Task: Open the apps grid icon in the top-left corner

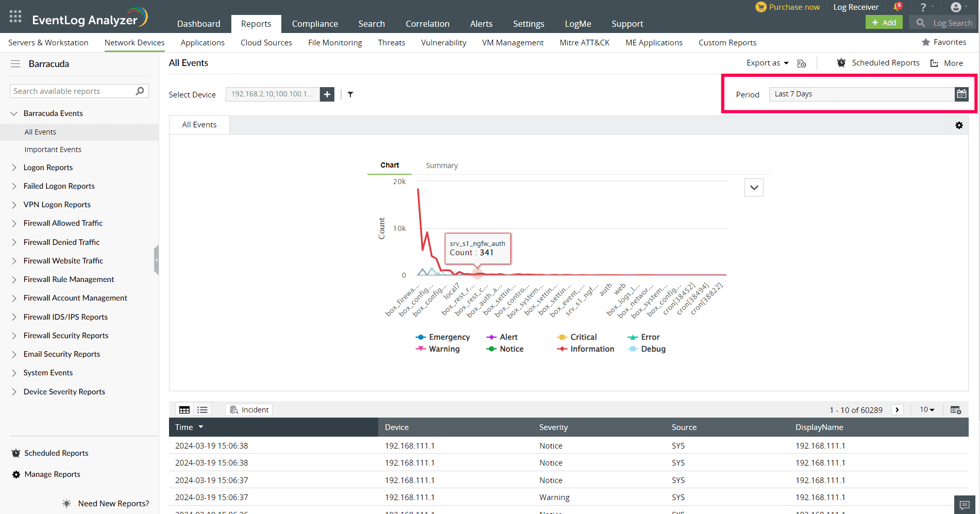Action: (15, 16)
